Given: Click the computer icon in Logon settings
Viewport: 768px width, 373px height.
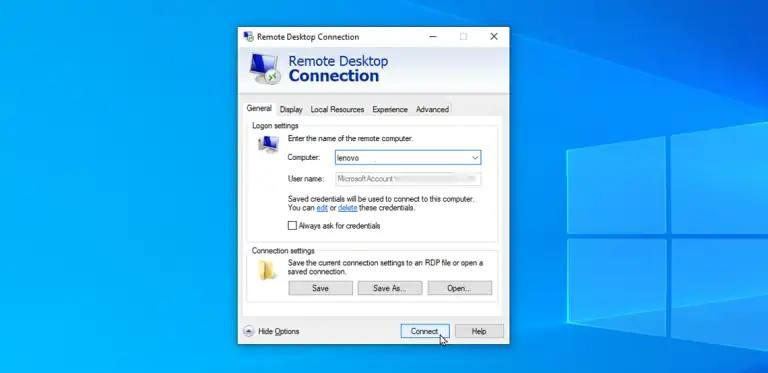Looking at the screenshot, I should tap(268, 144).
